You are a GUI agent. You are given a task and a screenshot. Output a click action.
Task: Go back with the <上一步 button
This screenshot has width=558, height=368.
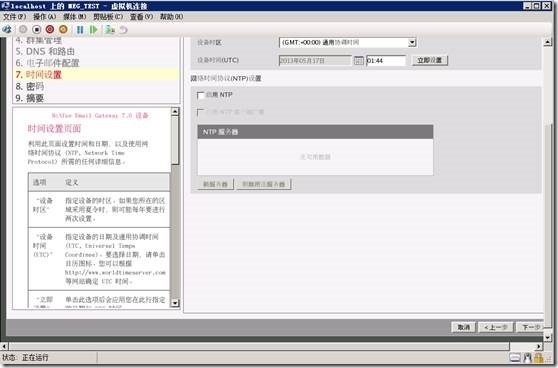tap(495, 327)
